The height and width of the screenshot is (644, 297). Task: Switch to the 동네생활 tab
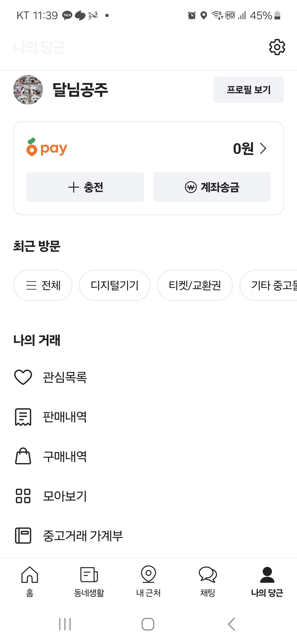coord(89,581)
